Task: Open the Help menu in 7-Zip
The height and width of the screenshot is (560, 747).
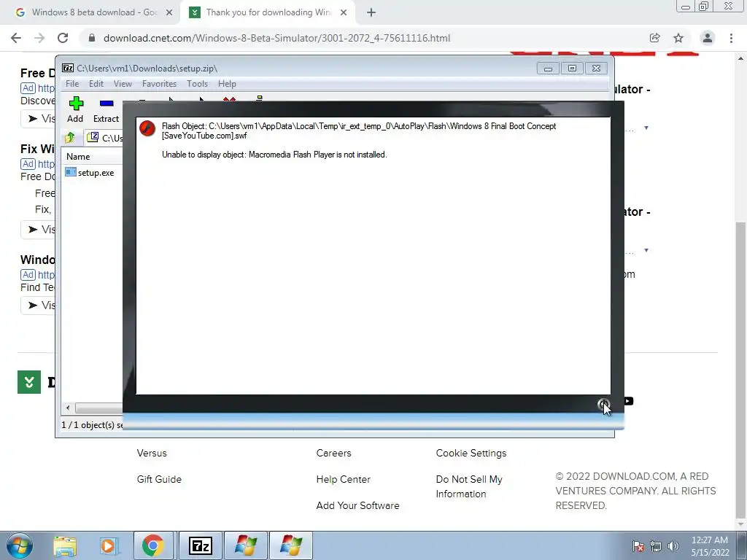Action: (x=227, y=84)
